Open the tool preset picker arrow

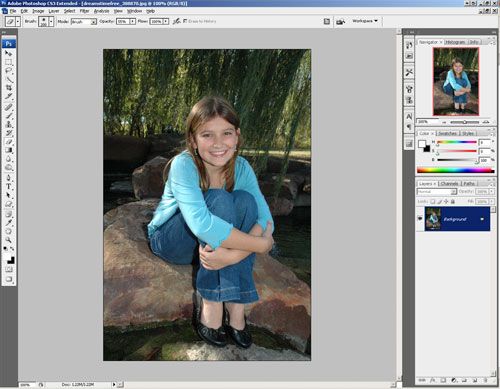tap(18, 22)
